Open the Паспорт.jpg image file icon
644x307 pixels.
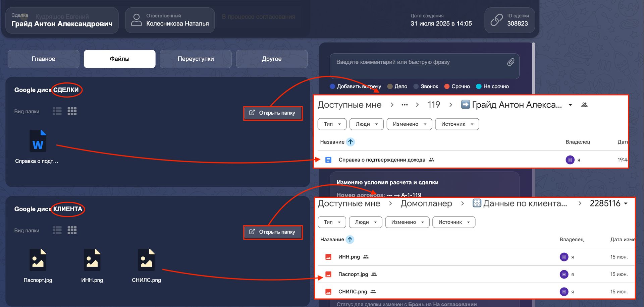click(38, 260)
